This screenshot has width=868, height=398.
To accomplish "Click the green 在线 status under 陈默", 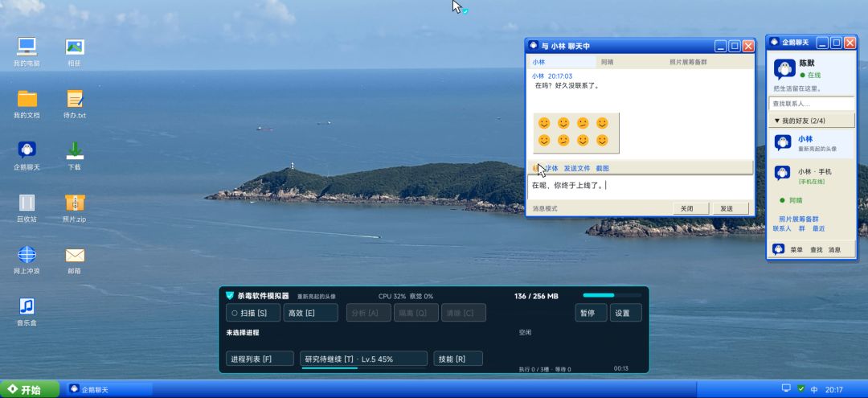I will [810, 75].
